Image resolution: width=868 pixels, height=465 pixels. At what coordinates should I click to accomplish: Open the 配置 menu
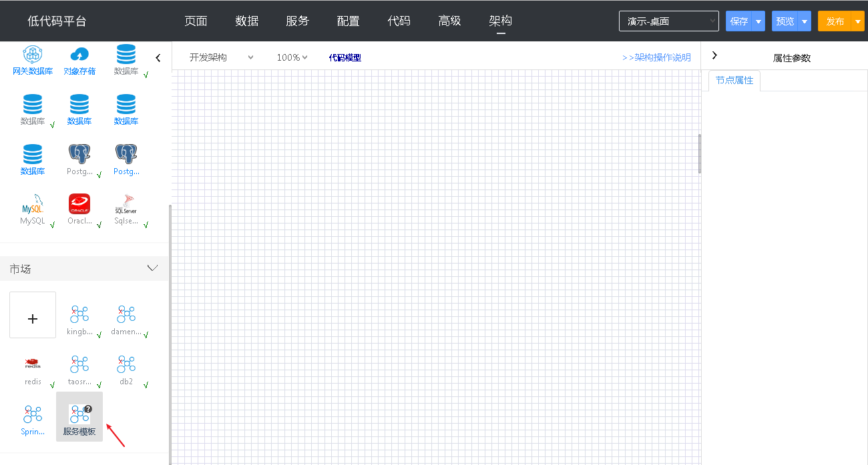[348, 21]
